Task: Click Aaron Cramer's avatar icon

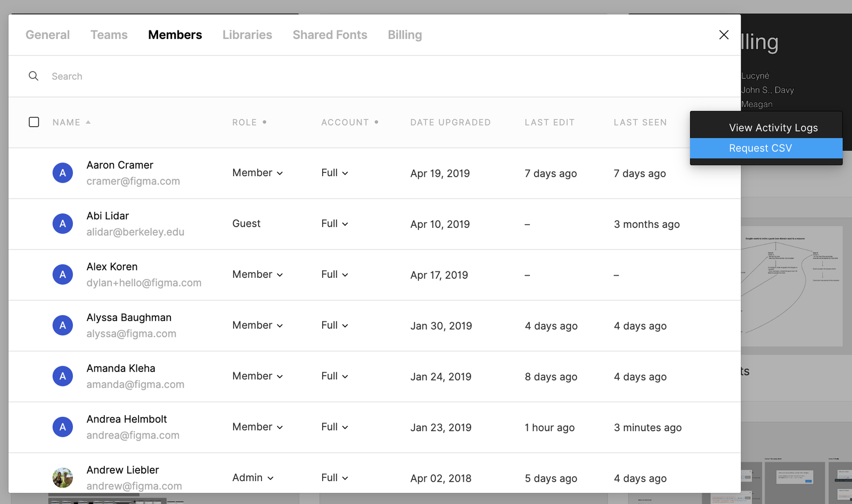Action: tap(63, 173)
